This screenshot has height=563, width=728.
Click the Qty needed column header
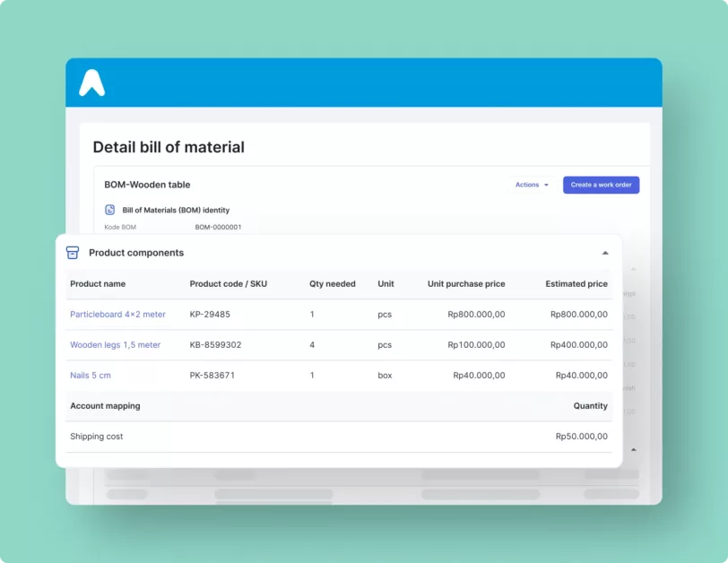(333, 283)
